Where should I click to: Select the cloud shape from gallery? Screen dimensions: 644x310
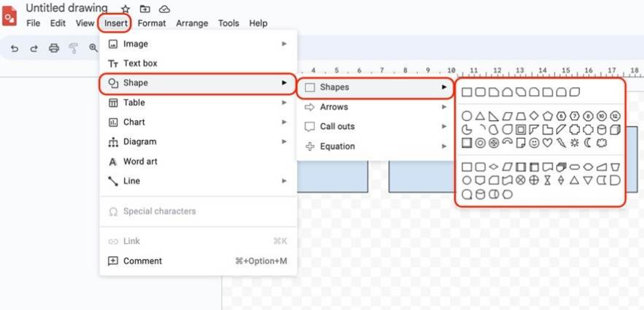[601, 143]
